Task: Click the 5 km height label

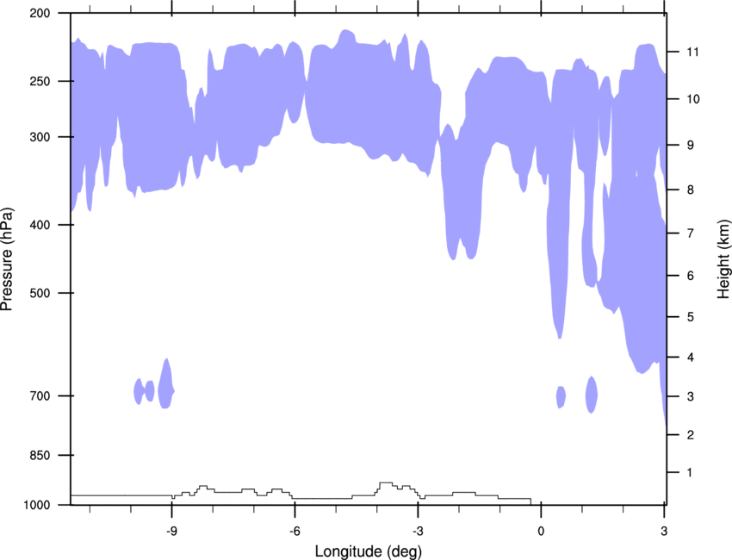Action: click(691, 317)
